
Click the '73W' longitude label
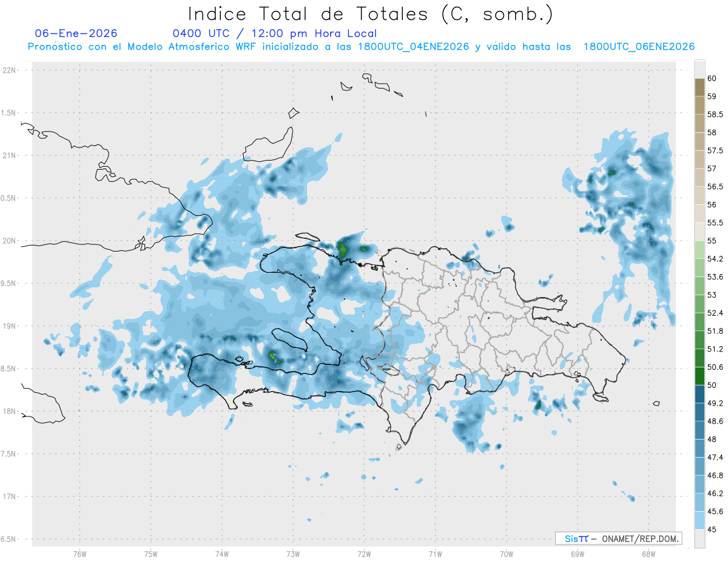pyautogui.click(x=292, y=554)
